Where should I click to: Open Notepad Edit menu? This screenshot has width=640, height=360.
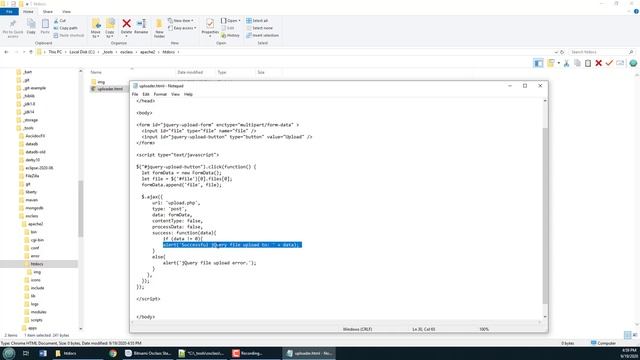pyautogui.click(x=146, y=94)
